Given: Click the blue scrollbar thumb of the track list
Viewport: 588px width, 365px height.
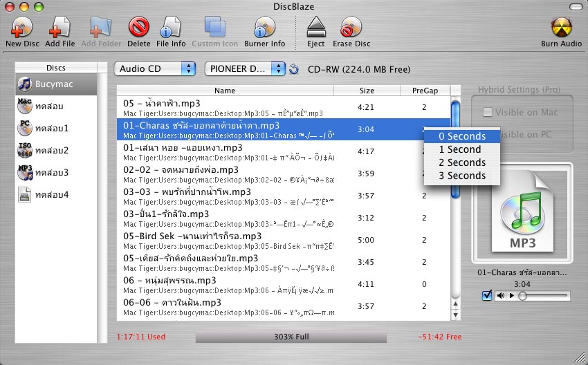Looking at the screenshot, I should [455, 149].
